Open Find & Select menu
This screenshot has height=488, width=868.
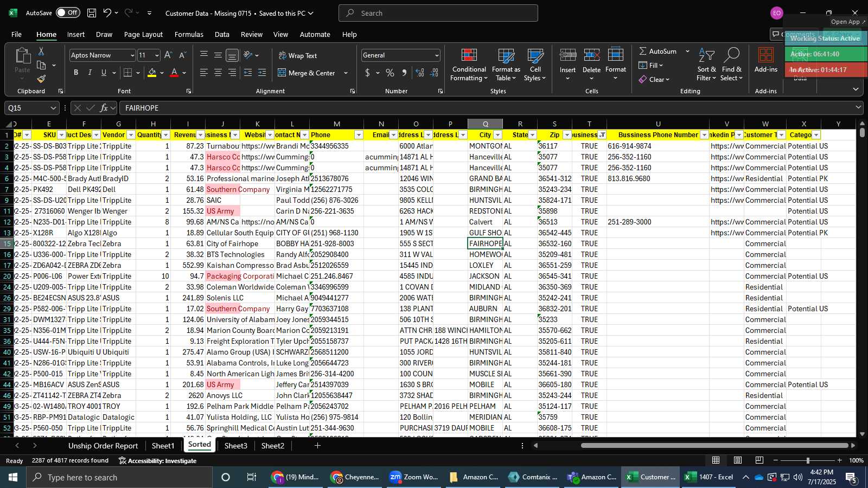[732, 65]
